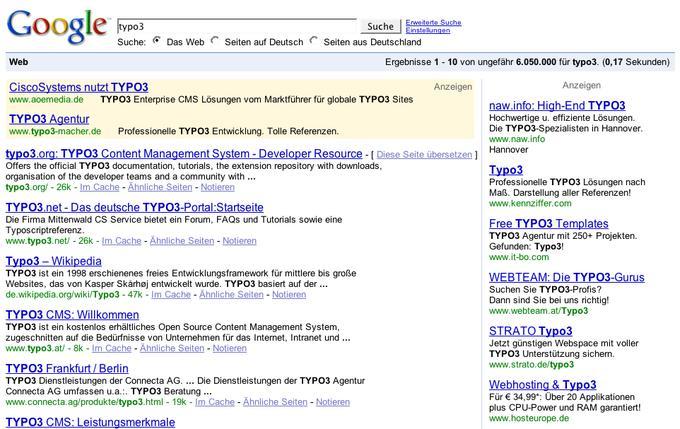The image size is (680, 429).
Task: Click the www.webteam.at/Typo3 URL text
Action: (539, 311)
